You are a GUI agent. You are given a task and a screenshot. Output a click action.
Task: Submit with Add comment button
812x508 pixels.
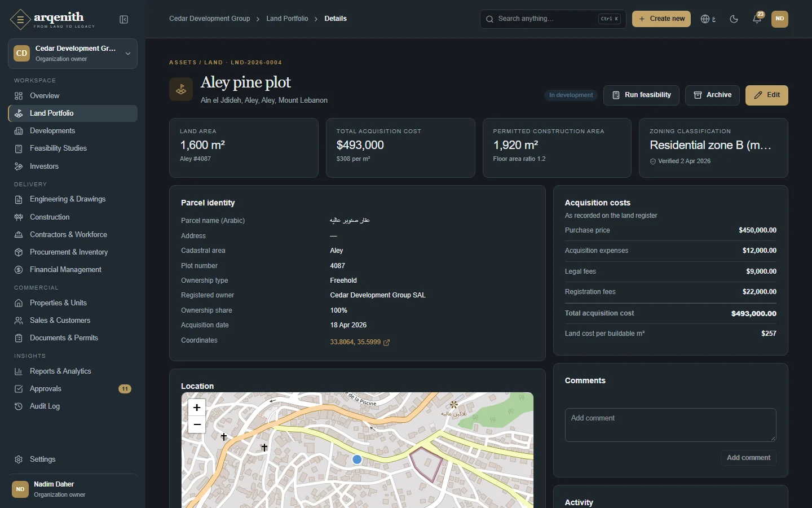[748, 458]
